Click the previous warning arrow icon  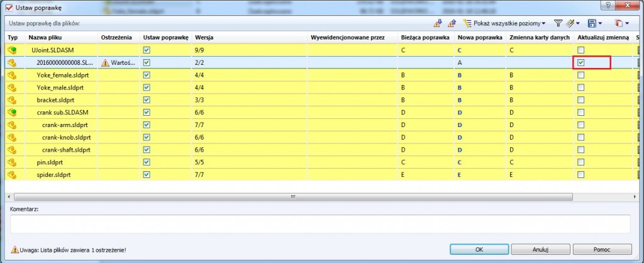tap(452, 23)
